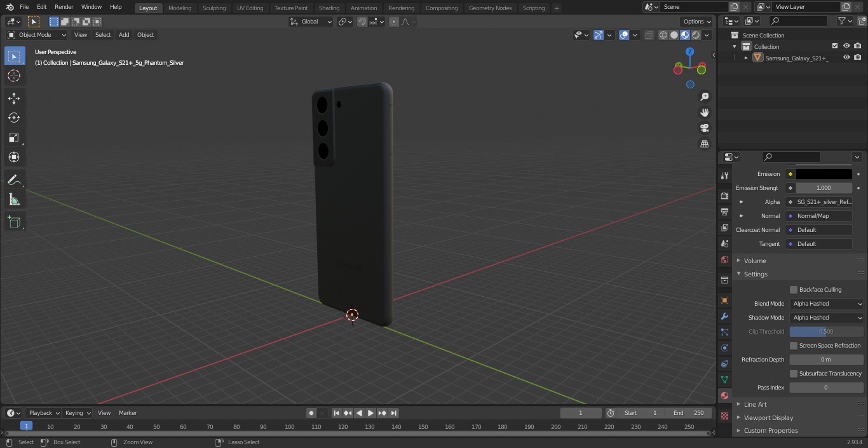868x448 pixels.
Task: Open the Render menu
Action: pyautogui.click(x=64, y=7)
